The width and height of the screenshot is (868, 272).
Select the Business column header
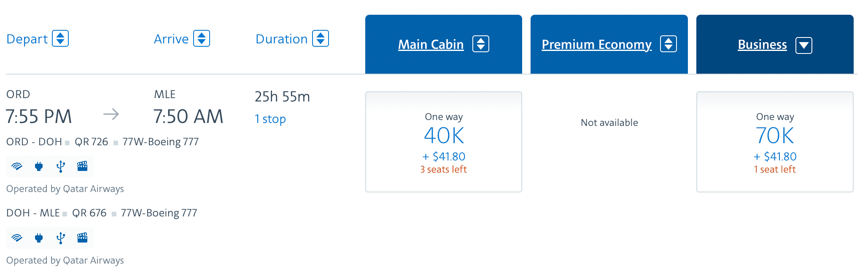[x=762, y=45]
